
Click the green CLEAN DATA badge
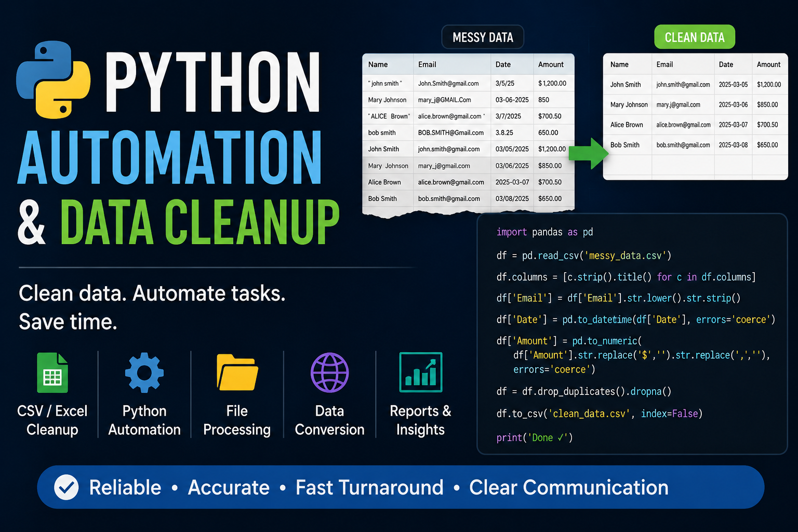(x=695, y=37)
